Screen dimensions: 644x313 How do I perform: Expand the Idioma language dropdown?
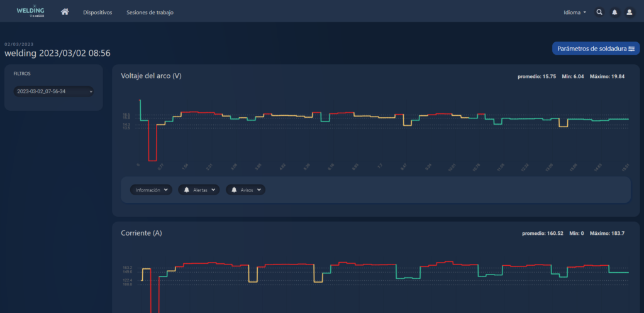coord(575,12)
